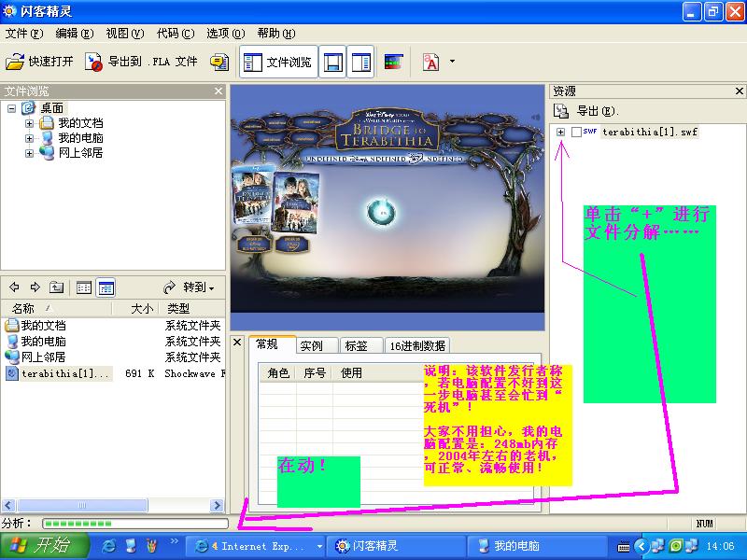The image size is (747, 560).
Task: Select Desktop (桌面) in the folder tree
Action: [51, 108]
